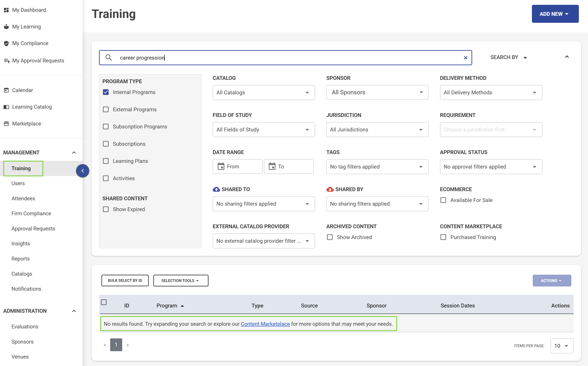Open Learning Catalog from the sidebar
Screen dimensions: 588x366
click(32, 107)
